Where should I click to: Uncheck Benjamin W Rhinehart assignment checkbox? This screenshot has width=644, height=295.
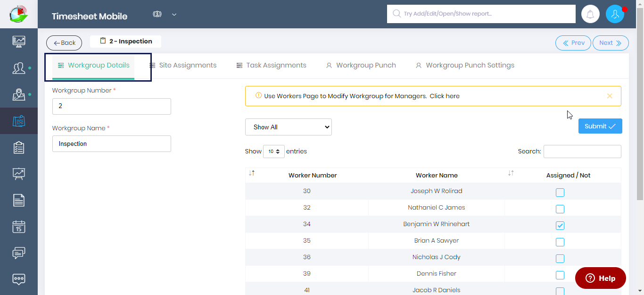pos(560,226)
